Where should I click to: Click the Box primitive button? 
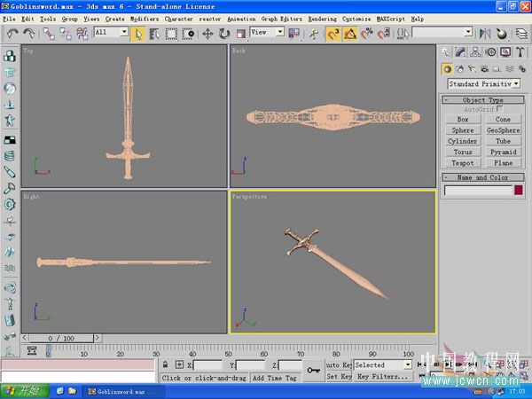point(463,119)
